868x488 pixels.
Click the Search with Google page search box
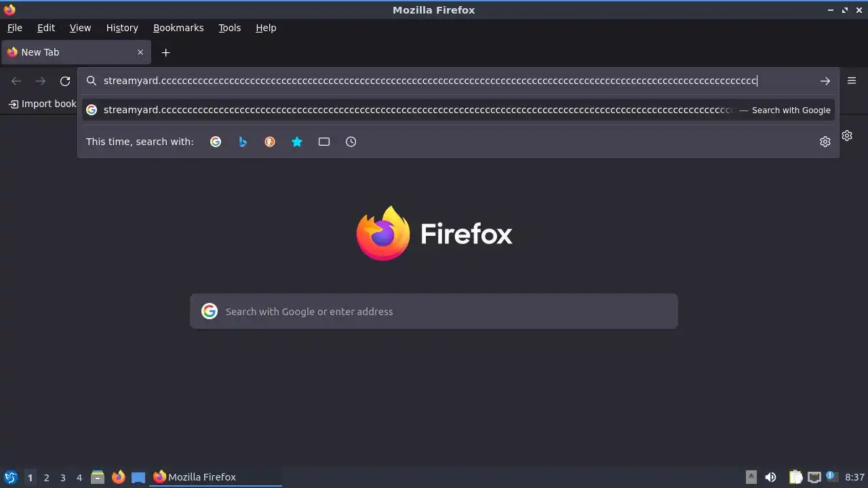tap(434, 311)
